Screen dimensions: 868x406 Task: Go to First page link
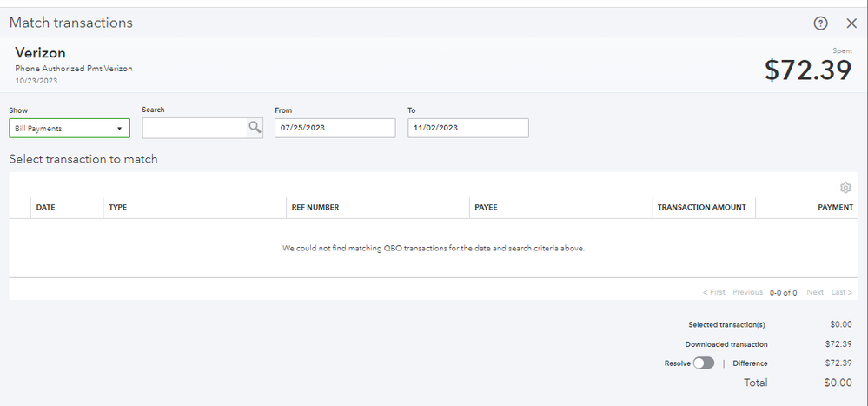714,292
